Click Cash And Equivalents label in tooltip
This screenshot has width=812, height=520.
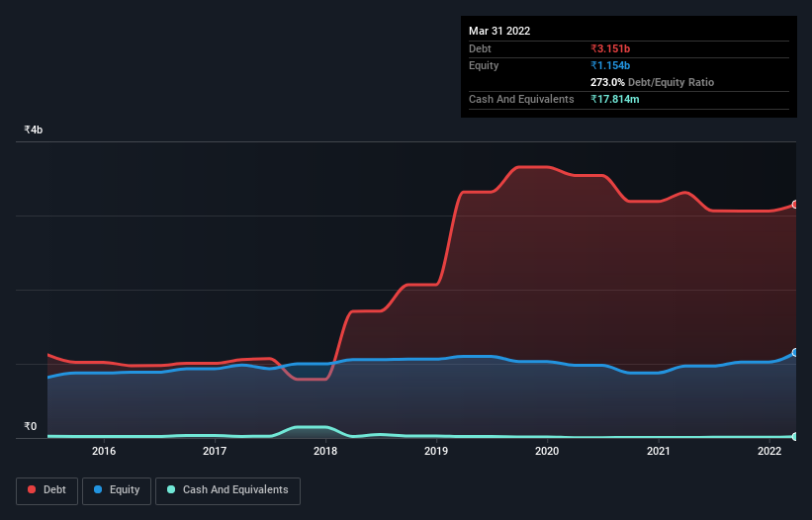(521, 99)
